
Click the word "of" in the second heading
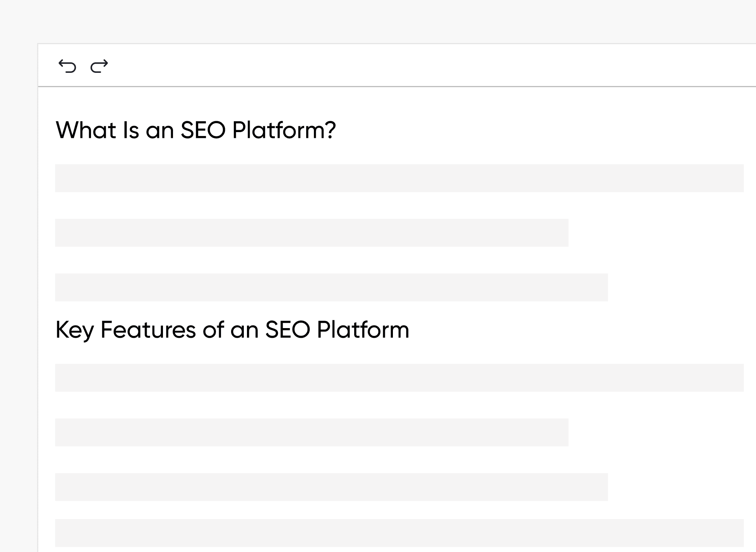(213, 330)
